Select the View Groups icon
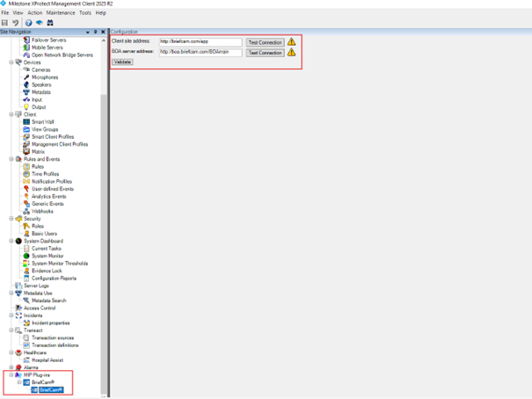 [26, 129]
